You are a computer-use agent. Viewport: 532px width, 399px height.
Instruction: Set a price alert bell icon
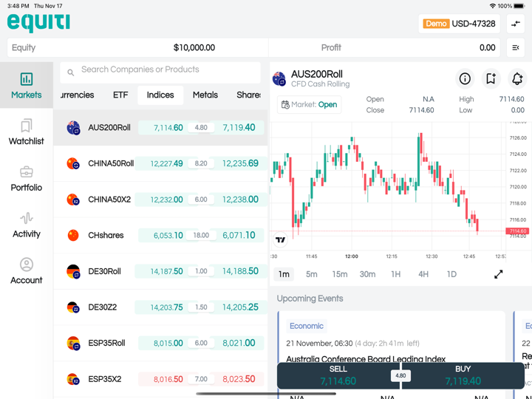[x=517, y=79]
